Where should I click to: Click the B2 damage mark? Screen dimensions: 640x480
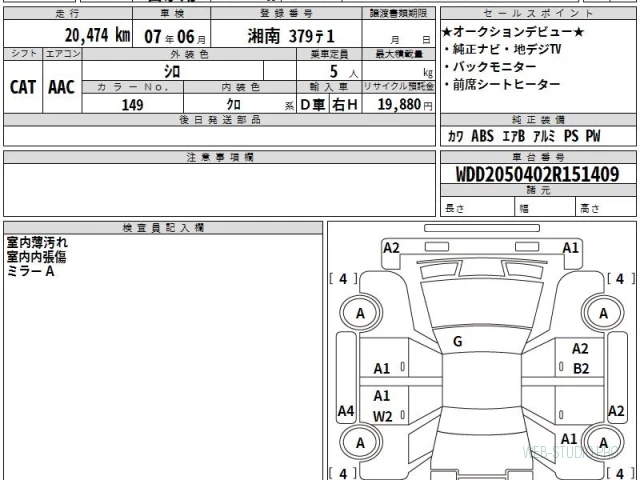[581, 369]
